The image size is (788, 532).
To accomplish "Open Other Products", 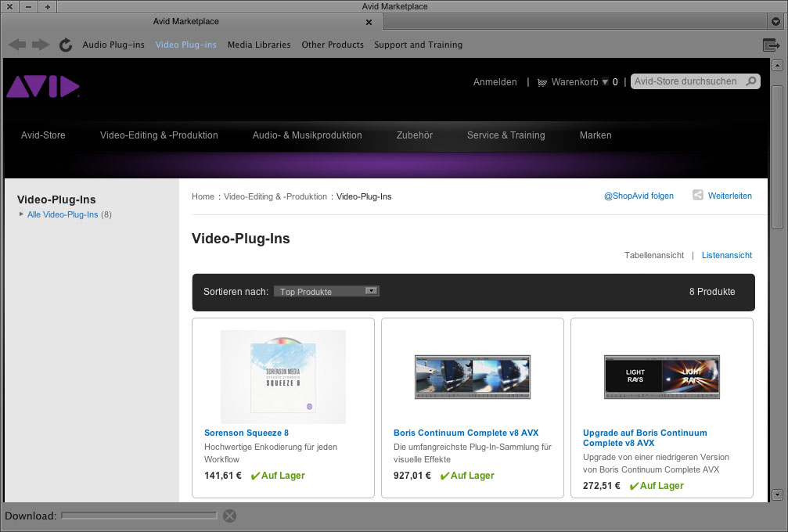I will (333, 45).
